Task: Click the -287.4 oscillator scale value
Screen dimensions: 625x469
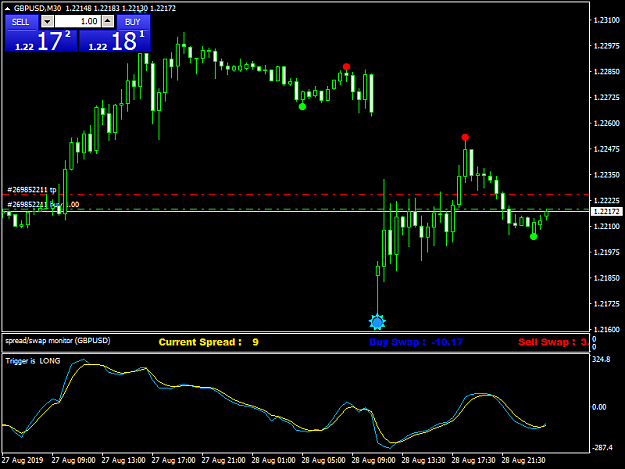Action: click(602, 448)
